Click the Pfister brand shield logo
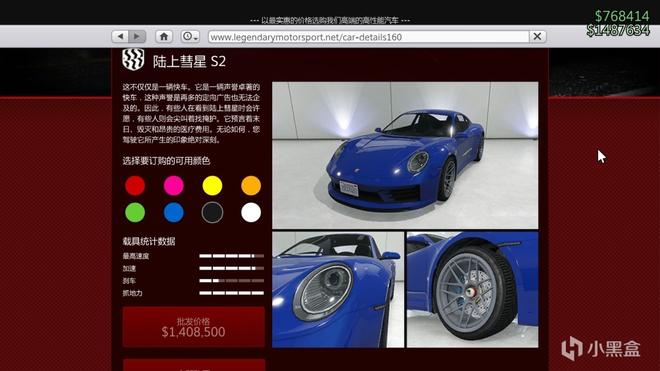This screenshot has width=660, height=371. 133,59
